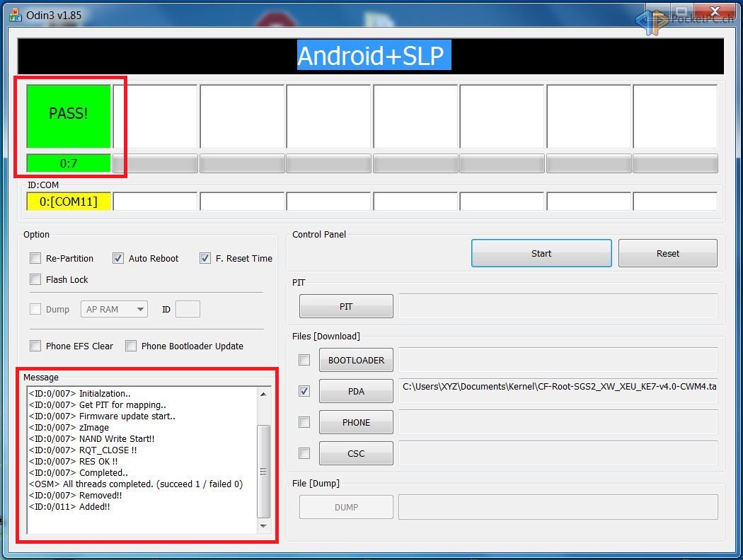The width and height of the screenshot is (743, 560).
Task: Click the 'zImage' log line
Action: click(69, 428)
